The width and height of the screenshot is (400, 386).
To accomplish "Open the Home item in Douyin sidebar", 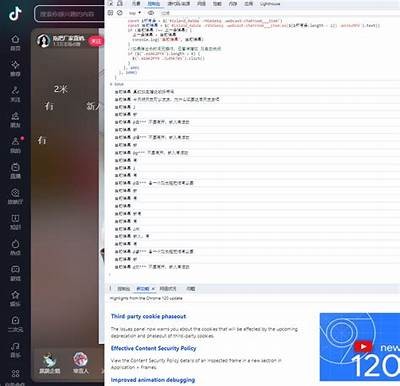I will [15, 43].
